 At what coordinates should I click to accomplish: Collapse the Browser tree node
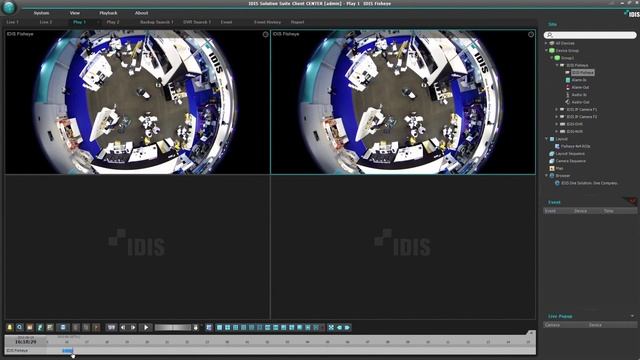[547, 176]
